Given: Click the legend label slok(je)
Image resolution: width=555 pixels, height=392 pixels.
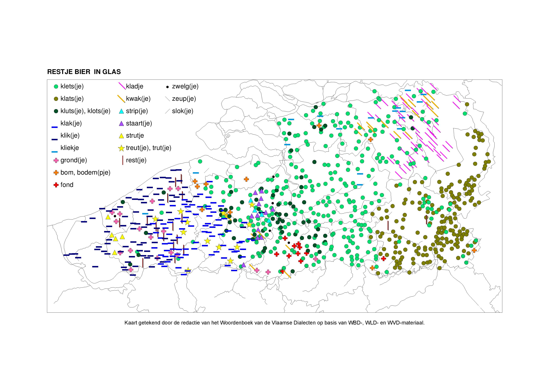Looking at the screenshot, I should click(183, 111).
